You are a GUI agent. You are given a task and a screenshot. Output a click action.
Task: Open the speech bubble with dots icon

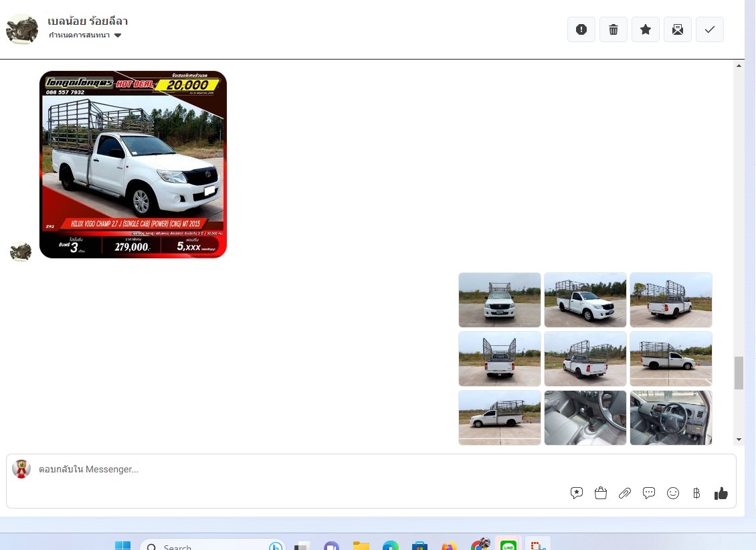click(x=649, y=493)
